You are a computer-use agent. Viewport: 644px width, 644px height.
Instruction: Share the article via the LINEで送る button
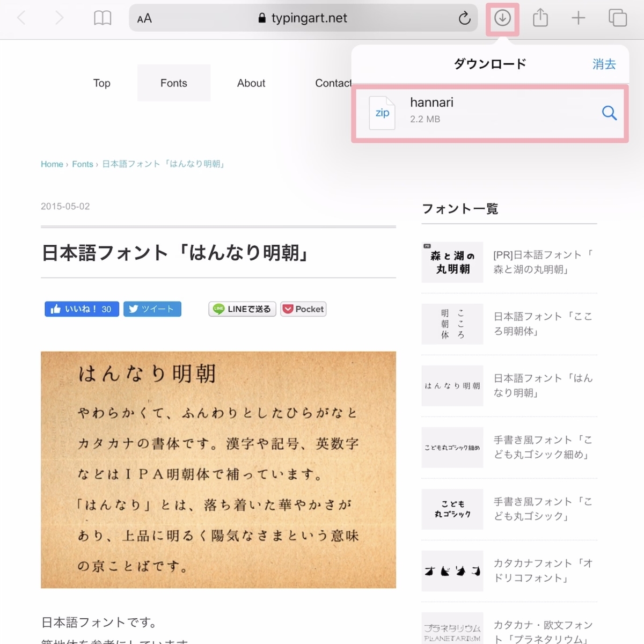(241, 309)
